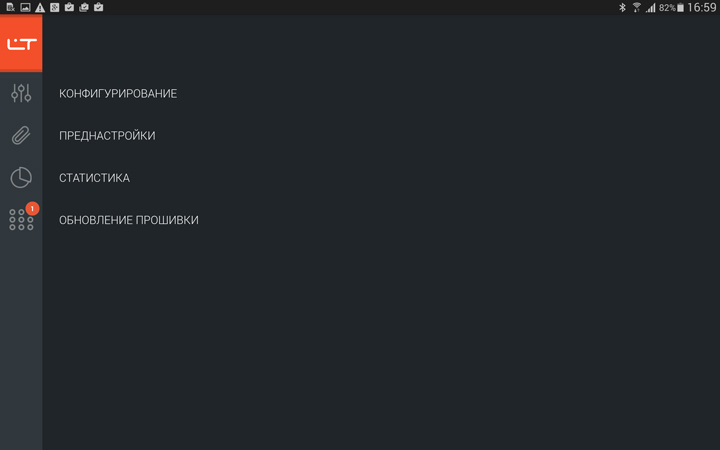Open the configuration sliders icon
The image size is (720, 450).
21,93
